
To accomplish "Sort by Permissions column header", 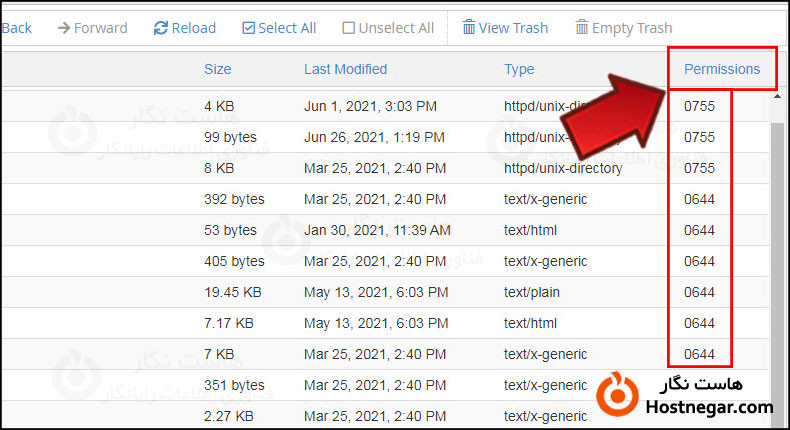I will tap(721, 69).
